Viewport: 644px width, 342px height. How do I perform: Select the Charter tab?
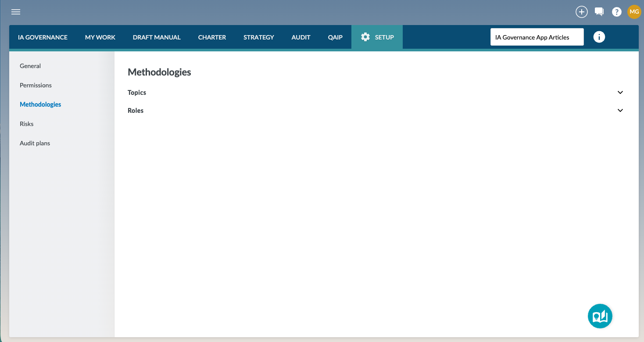(212, 37)
